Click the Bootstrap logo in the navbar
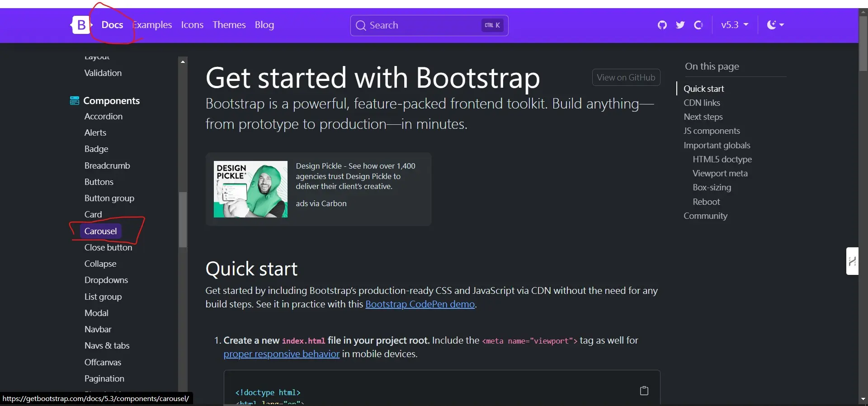 click(81, 25)
